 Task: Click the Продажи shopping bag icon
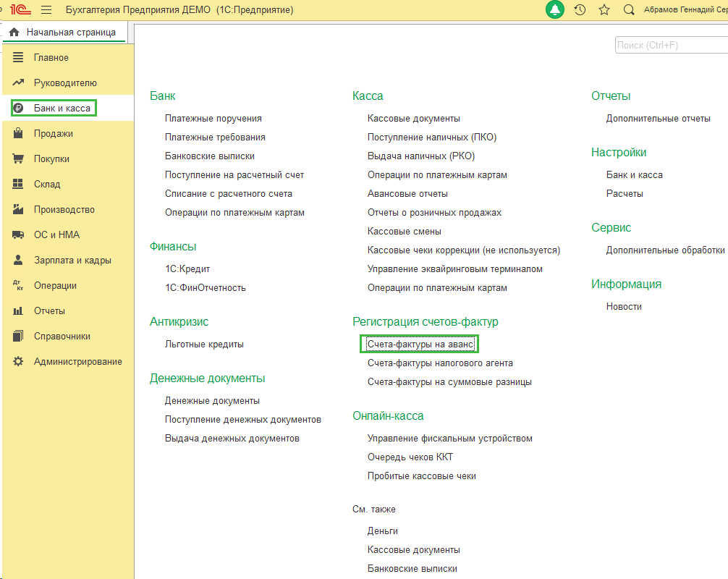click(x=18, y=133)
